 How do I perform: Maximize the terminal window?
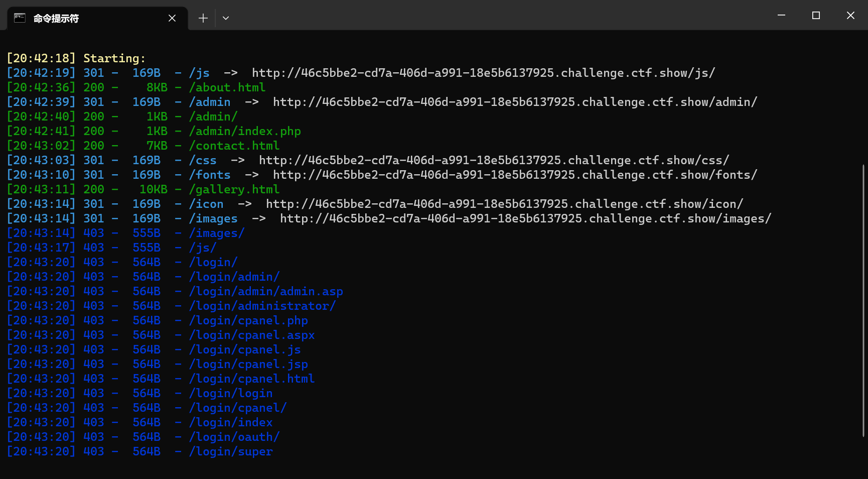pos(816,16)
